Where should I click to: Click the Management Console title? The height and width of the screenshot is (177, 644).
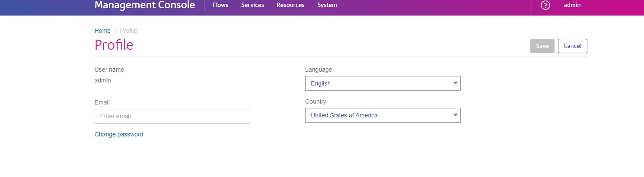click(x=145, y=5)
